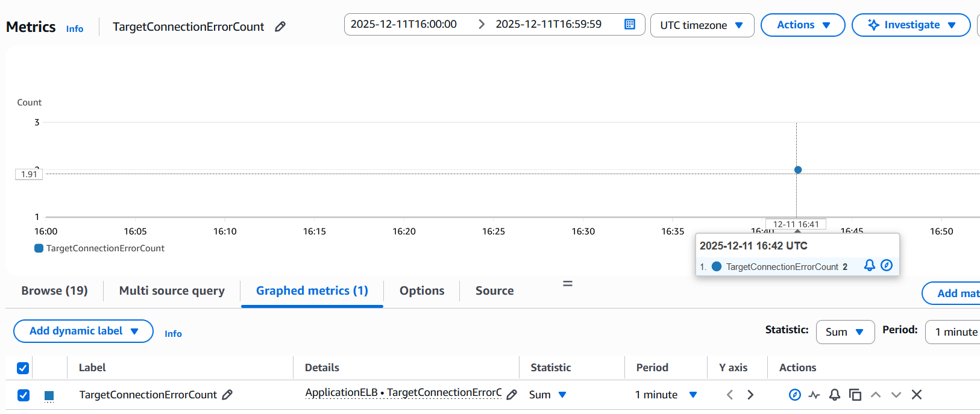Change row Period 1 minute dropdown

point(666,395)
